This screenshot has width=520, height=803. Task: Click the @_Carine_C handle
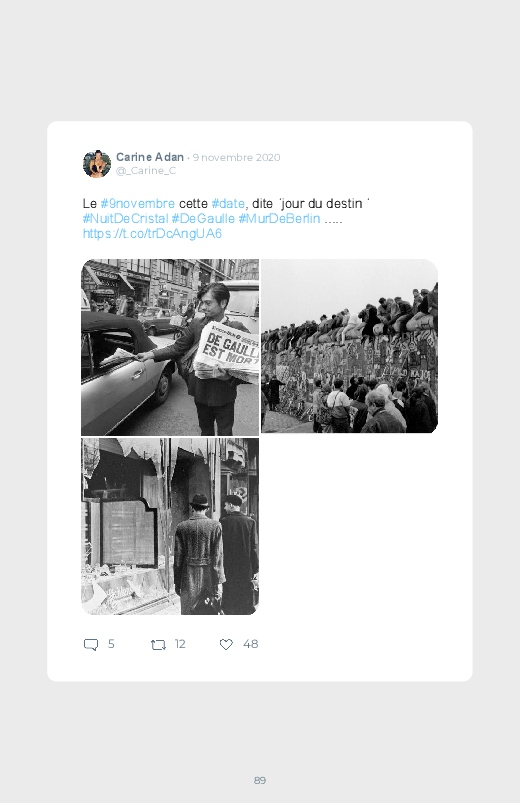click(146, 171)
